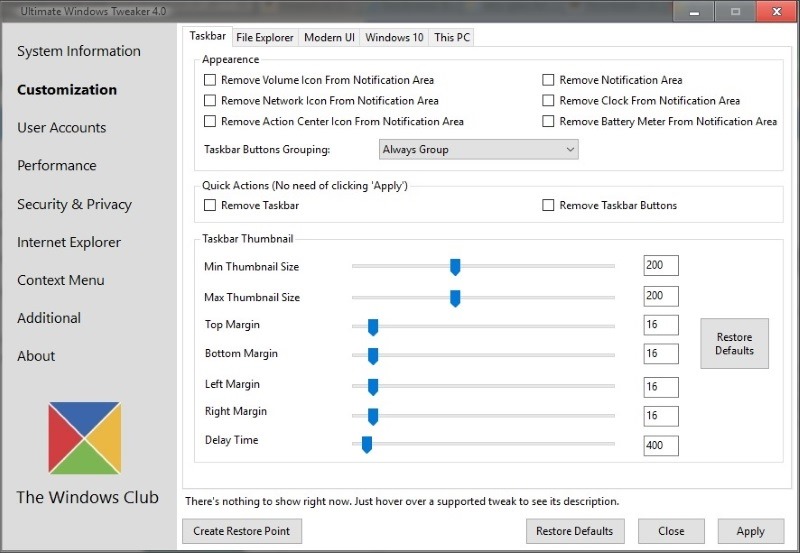Select Internet Explorer in the sidebar
The height and width of the screenshot is (553, 800).
click(69, 242)
